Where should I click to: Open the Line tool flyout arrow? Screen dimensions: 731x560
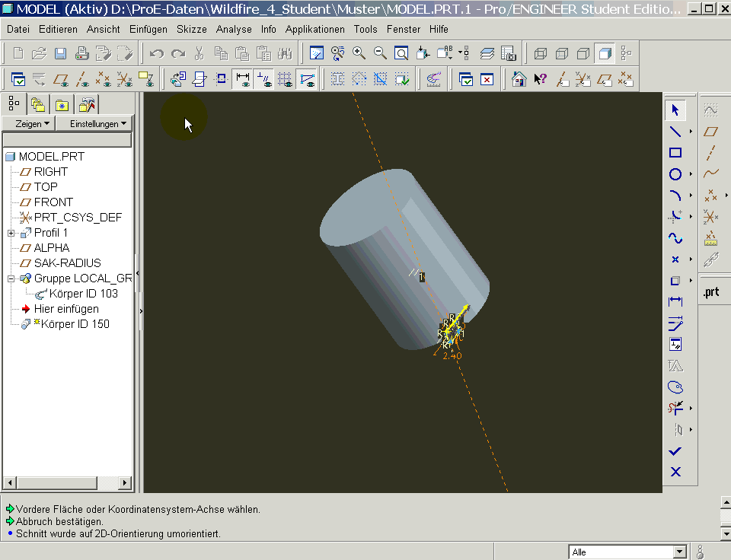[691, 132]
